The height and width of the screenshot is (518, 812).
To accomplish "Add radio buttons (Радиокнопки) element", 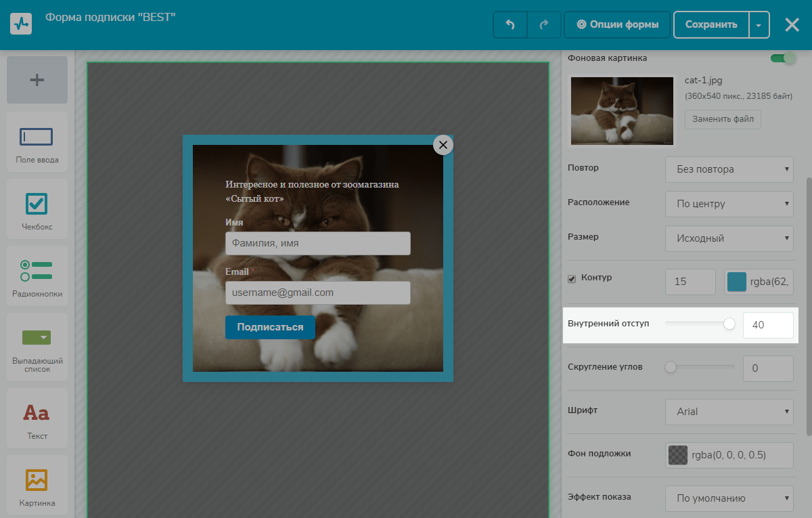I will click(x=37, y=276).
